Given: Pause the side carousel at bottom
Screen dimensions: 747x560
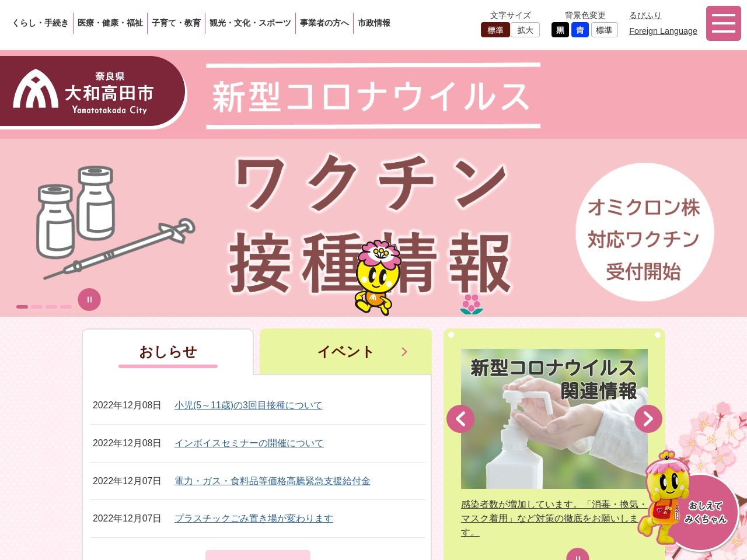Looking at the screenshot, I should click(x=578, y=554).
